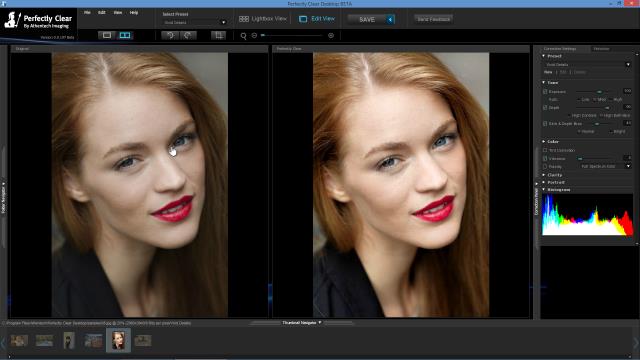The height and width of the screenshot is (360, 640).
Task: Collapse the Histogram section
Action: [544, 189]
